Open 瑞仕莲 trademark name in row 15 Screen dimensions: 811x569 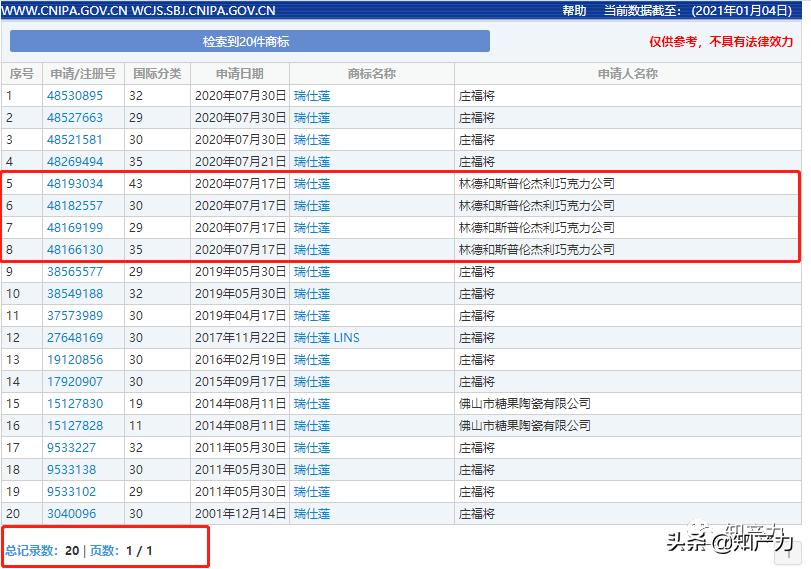(x=312, y=403)
